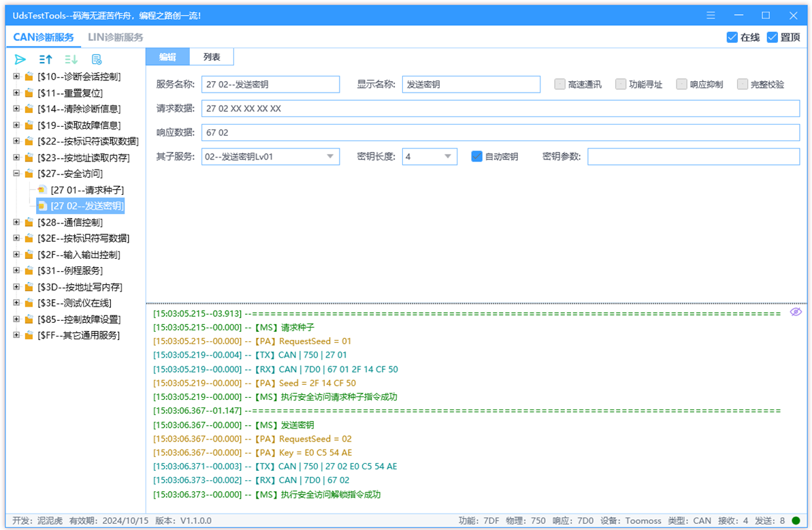Viewport: 812px width, 530px height.
Task: Click status bar text 设备: Toomoss
Action: point(631,520)
